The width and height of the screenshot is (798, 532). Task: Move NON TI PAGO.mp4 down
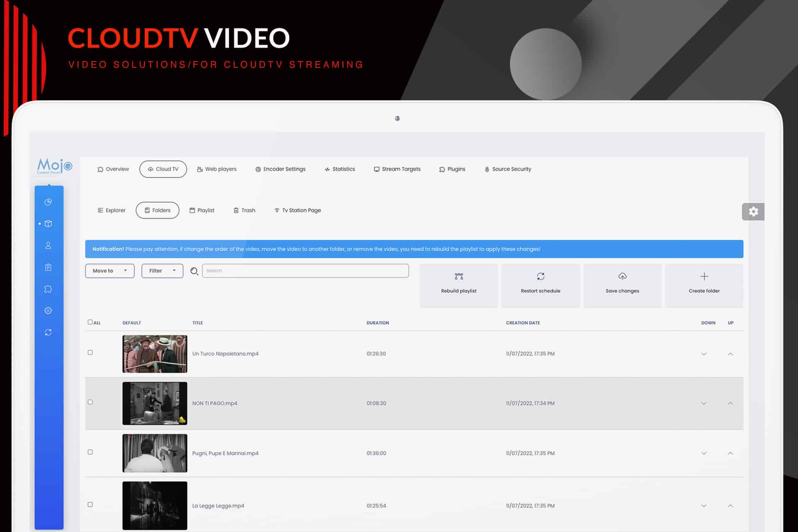704,404
